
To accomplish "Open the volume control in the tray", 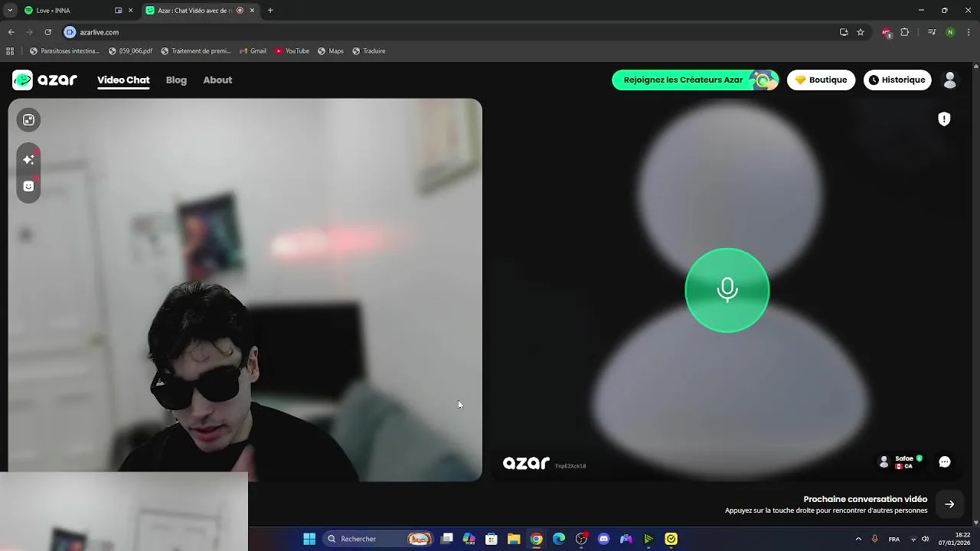I will point(926,539).
